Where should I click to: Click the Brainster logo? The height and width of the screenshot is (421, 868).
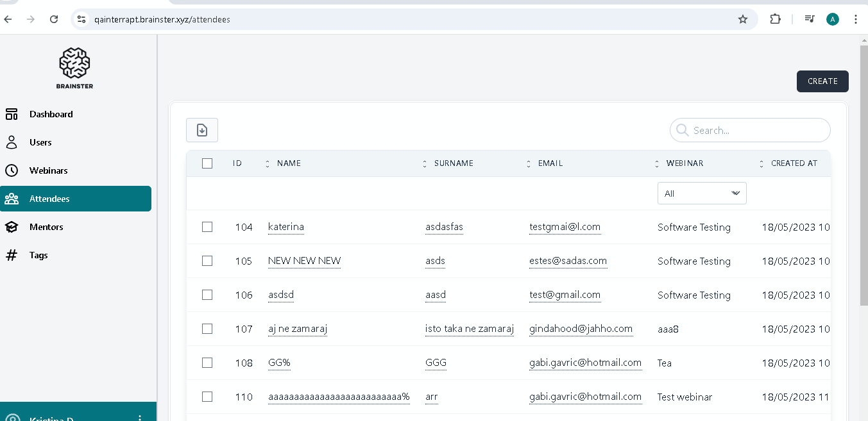point(75,68)
